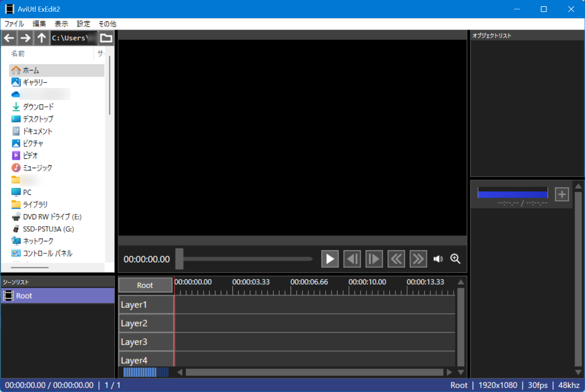585x392 pixels.
Task: Go back in the file browser
Action: click(x=9, y=38)
